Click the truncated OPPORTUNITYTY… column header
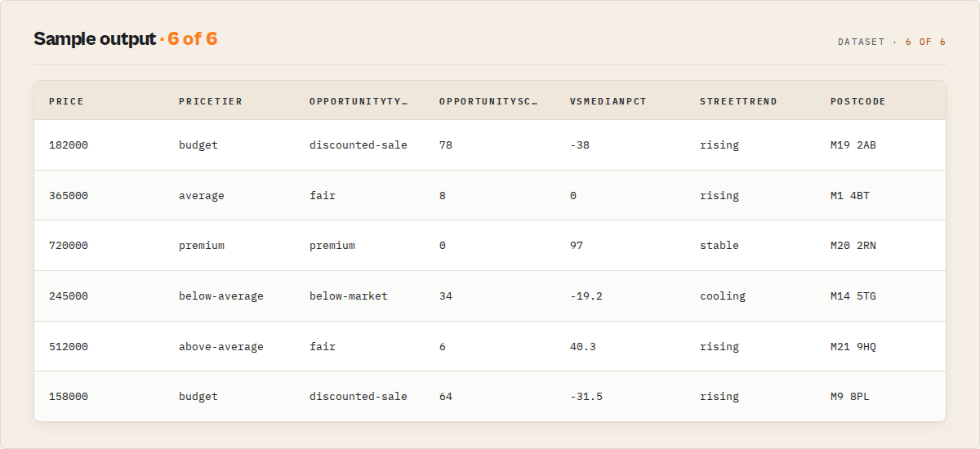This screenshot has height=449, width=980. [x=359, y=101]
